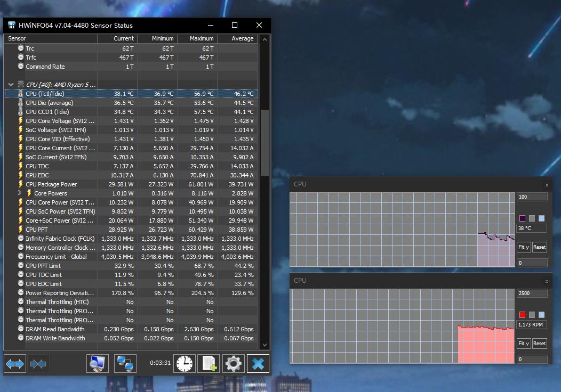The image size is (561, 392).
Task: Start logging with the document plus icon
Action: [209, 364]
